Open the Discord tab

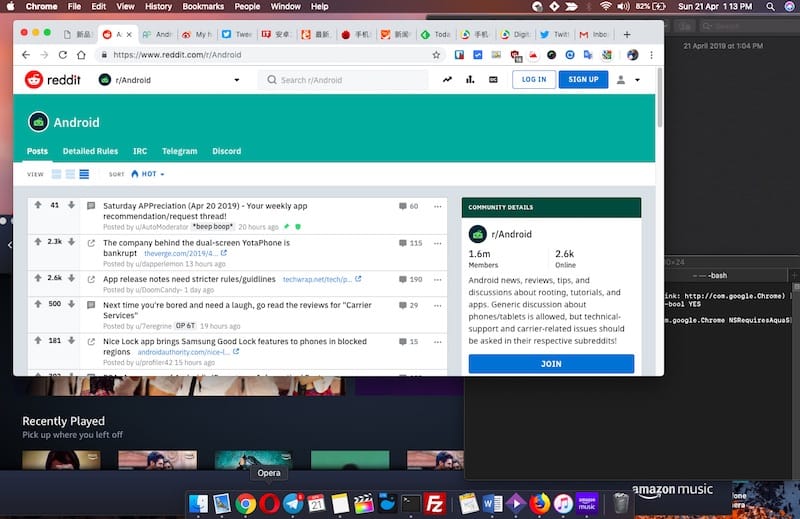227,151
